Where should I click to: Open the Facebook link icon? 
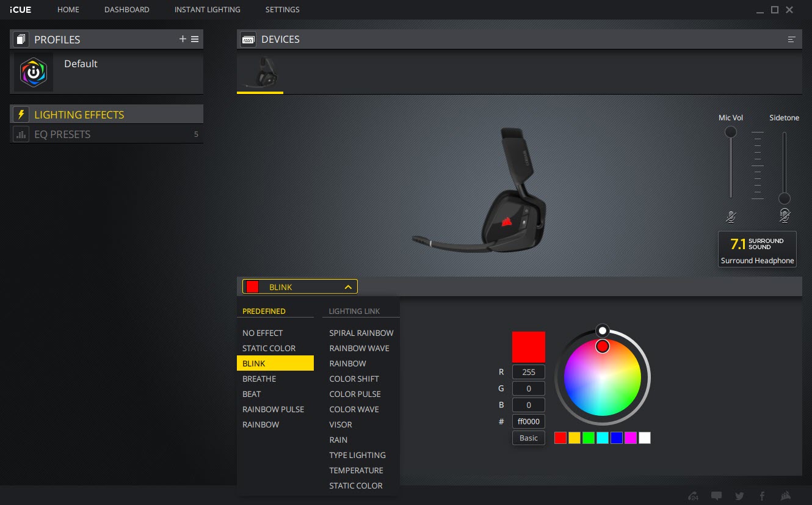(762, 496)
